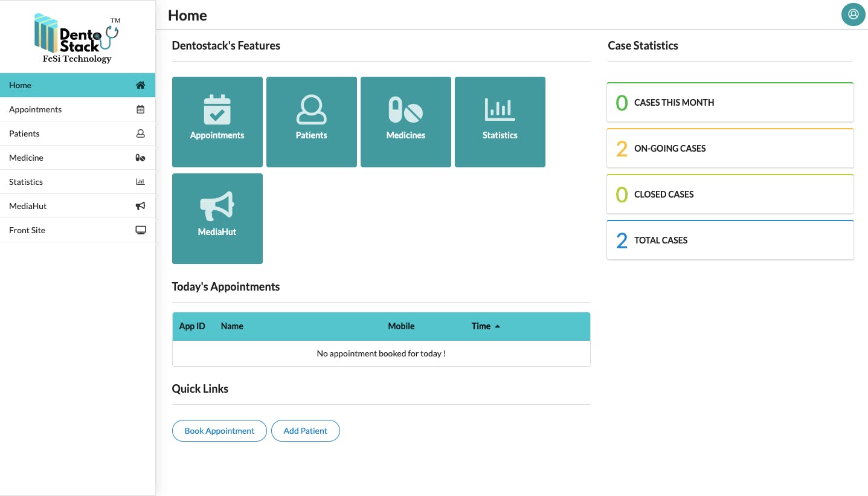The width and height of the screenshot is (868, 496).
Task: Open Medicine from the sidebar menu
Action: 77,158
